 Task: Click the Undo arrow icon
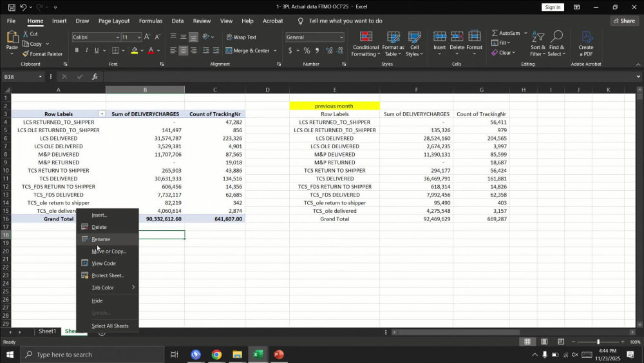[x=23, y=7]
